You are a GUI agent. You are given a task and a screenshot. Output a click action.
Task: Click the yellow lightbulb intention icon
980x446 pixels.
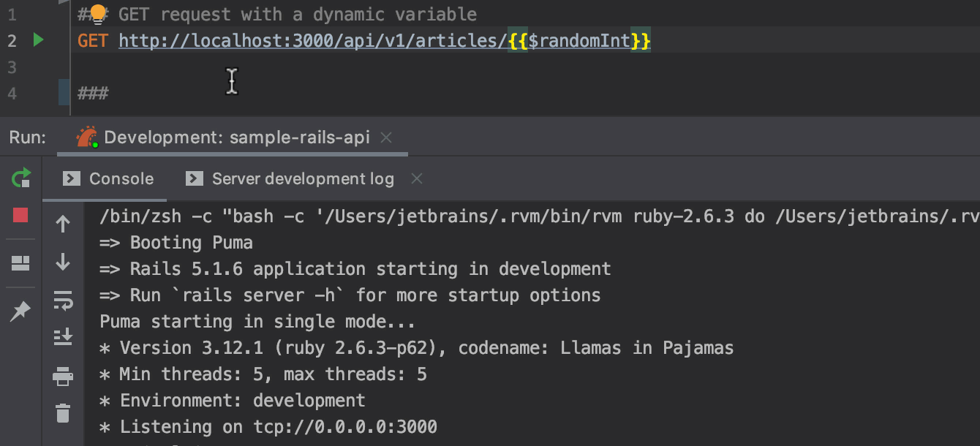97,13
